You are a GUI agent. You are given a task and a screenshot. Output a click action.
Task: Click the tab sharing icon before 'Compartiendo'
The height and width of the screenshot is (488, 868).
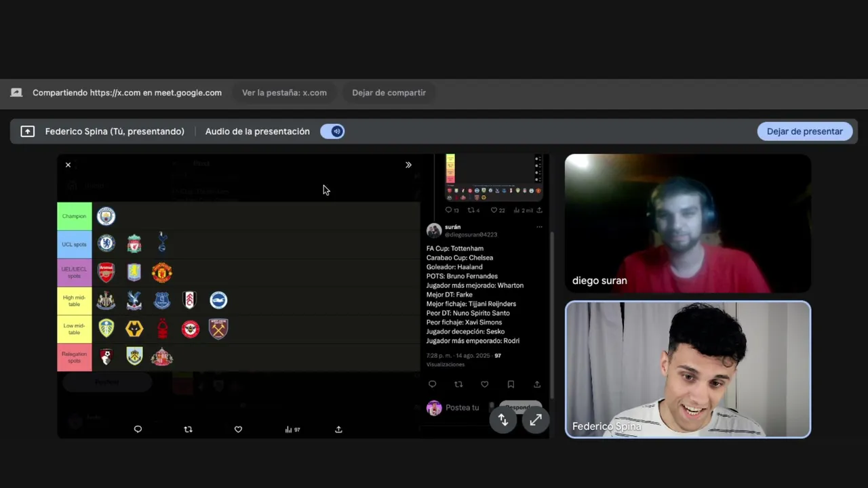coord(16,93)
